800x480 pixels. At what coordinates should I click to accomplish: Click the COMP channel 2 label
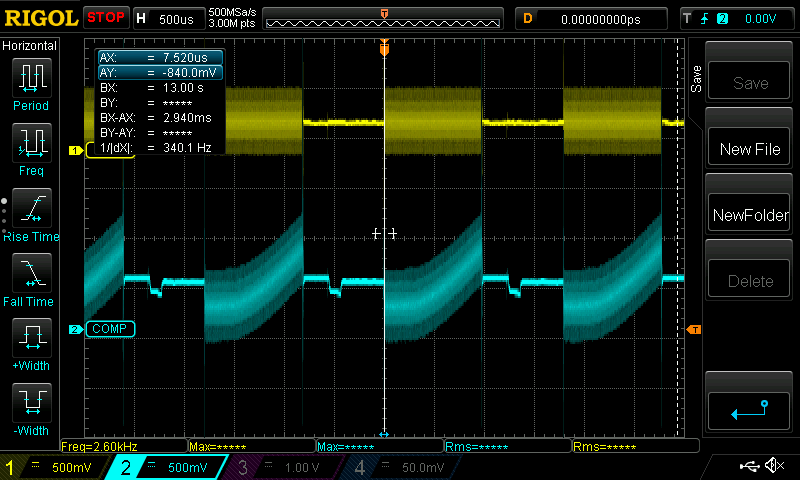point(110,329)
